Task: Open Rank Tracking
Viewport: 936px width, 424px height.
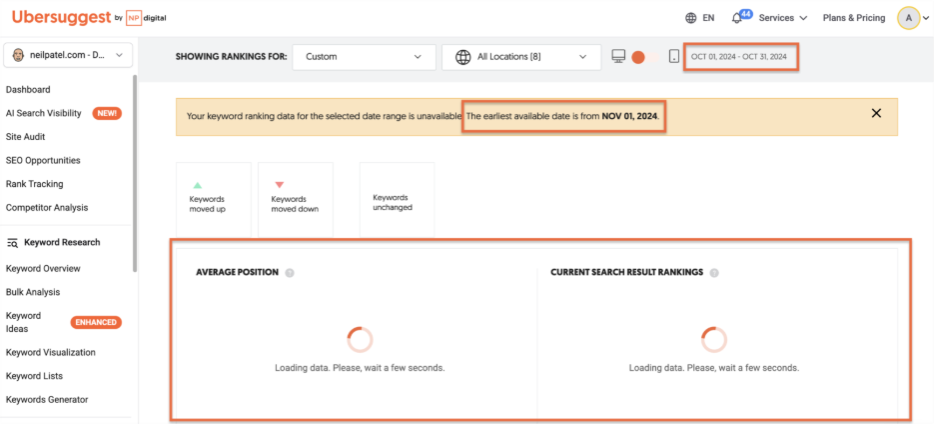Action: pyautogui.click(x=35, y=184)
